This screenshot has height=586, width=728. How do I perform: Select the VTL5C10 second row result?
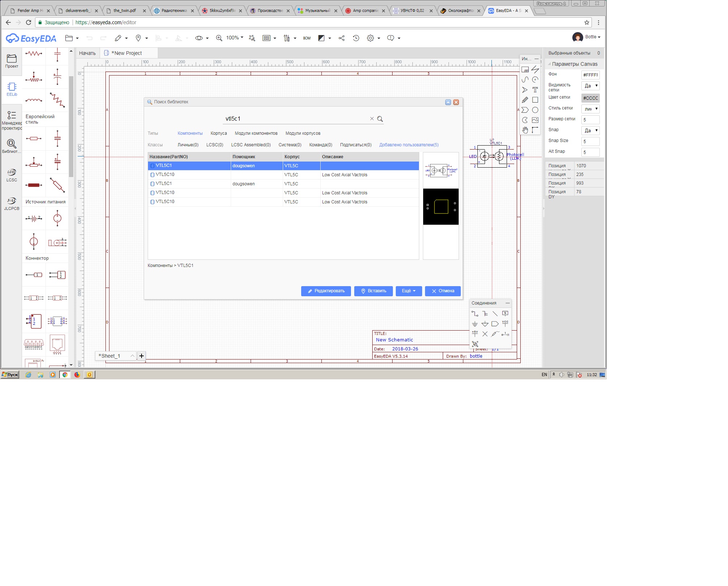point(165,175)
